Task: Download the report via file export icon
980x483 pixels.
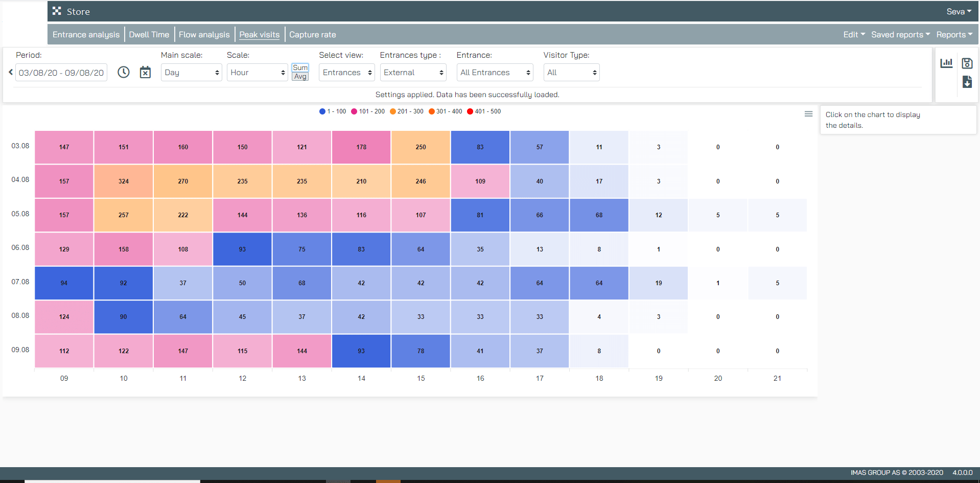Action: 967,82
